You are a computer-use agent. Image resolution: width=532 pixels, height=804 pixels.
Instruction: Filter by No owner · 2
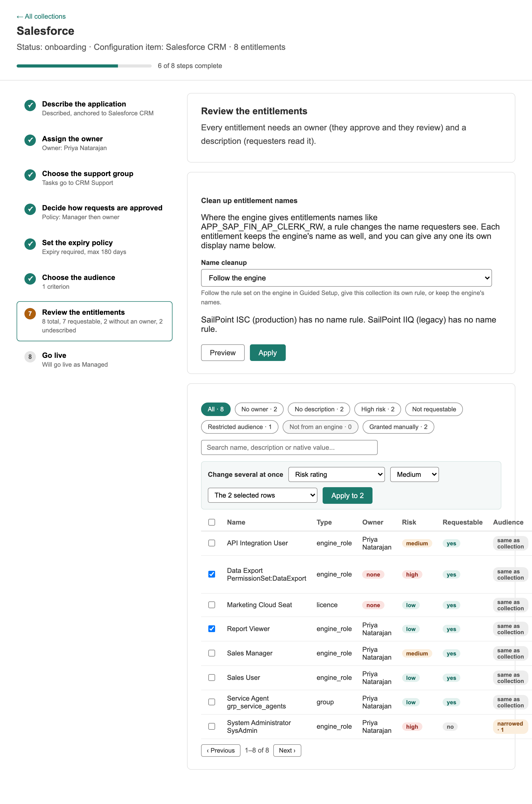click(x=259, y=409)
